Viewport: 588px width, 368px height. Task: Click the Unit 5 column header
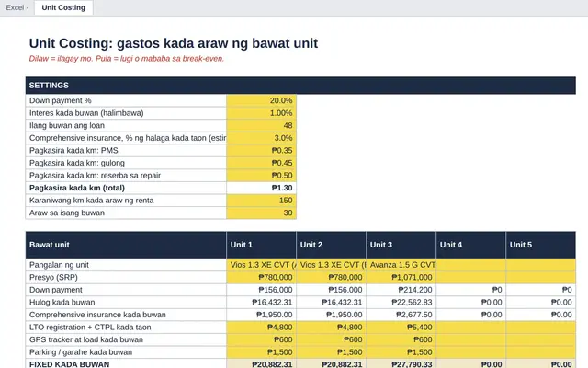point(541,245)
